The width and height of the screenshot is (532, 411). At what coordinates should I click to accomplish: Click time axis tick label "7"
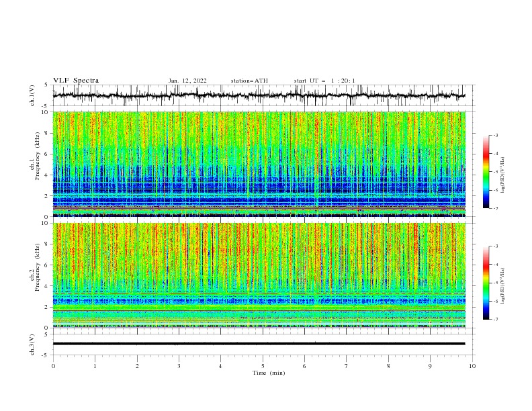[347, 366]
